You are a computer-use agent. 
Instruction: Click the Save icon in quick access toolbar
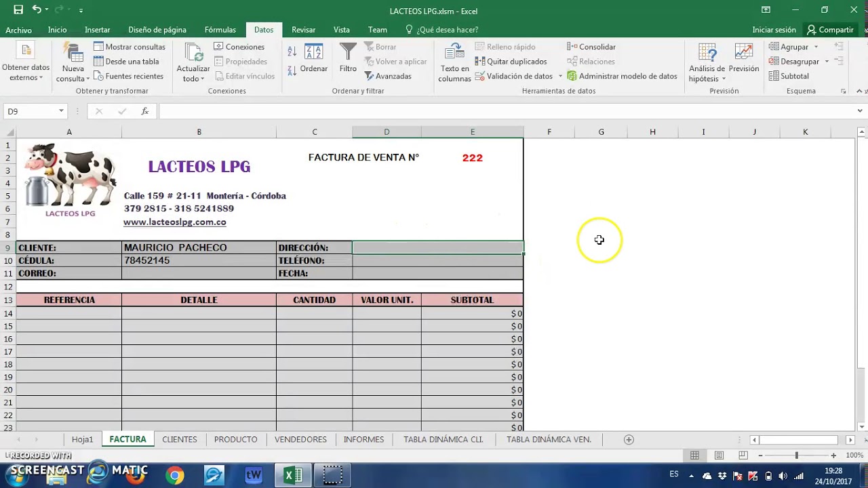click(18, 10)
